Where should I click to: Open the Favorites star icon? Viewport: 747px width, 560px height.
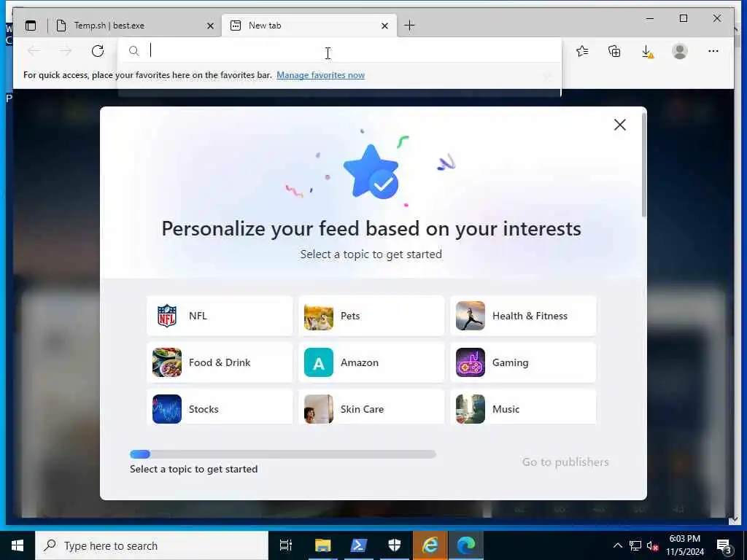pyautogui.click(x=582, y=51)
